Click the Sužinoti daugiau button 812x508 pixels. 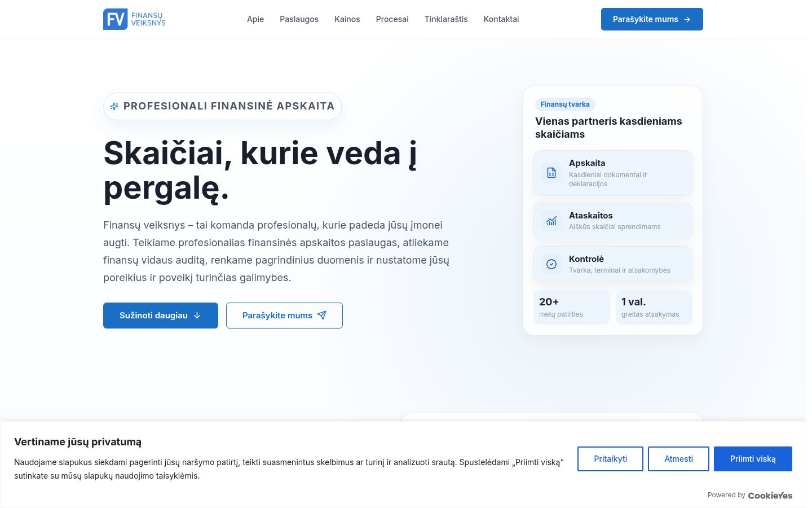pos(161,316)
